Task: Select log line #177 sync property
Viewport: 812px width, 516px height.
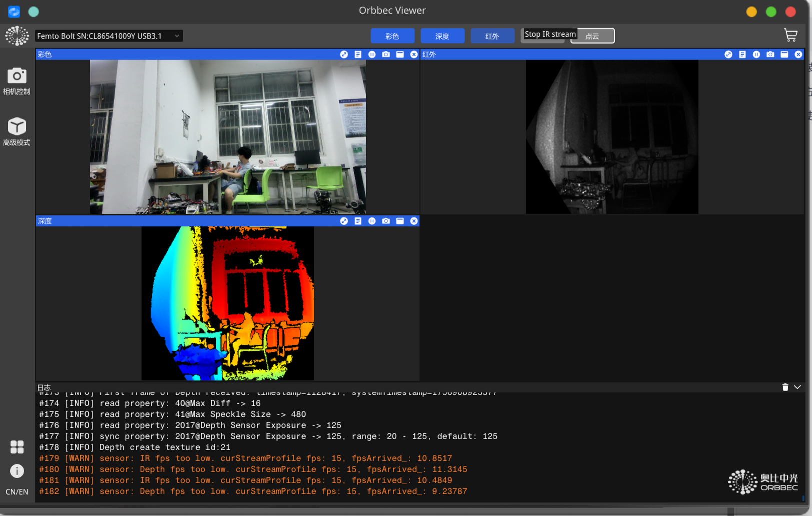Action: point(268,436)
